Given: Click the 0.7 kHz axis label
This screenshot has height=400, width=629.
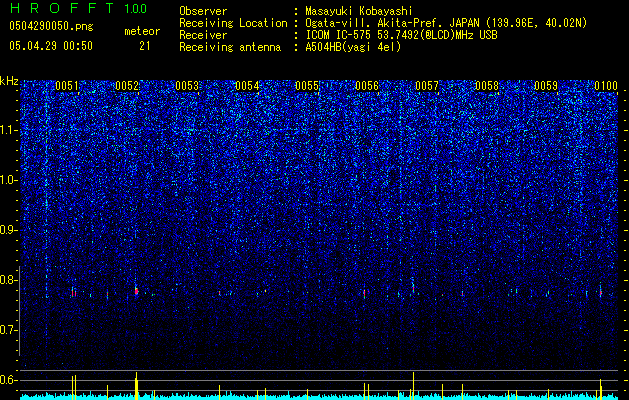Looking at the screenshot, I should 9,330.
